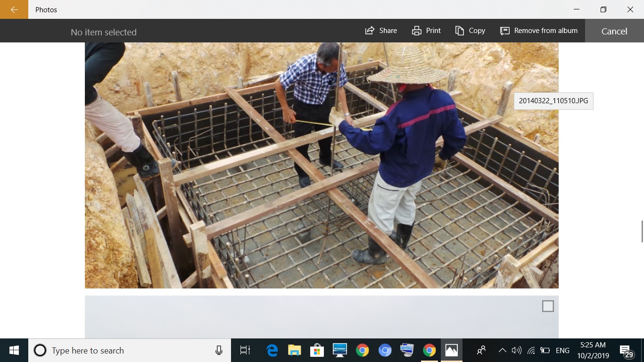Cancel the selection mode
The image size is (644, 362).
[x=614, y=31]
